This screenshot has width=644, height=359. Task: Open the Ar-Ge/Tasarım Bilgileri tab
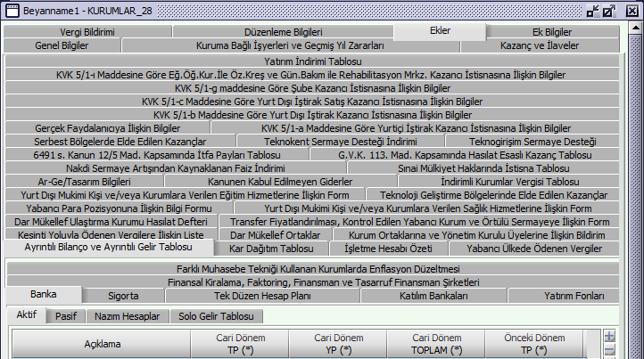coord(85,182)
